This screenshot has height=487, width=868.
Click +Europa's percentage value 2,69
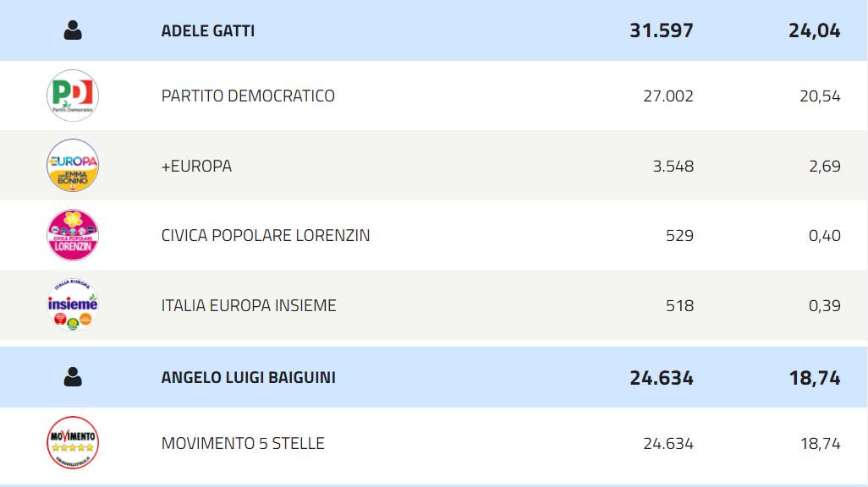[x=824, y=166]
